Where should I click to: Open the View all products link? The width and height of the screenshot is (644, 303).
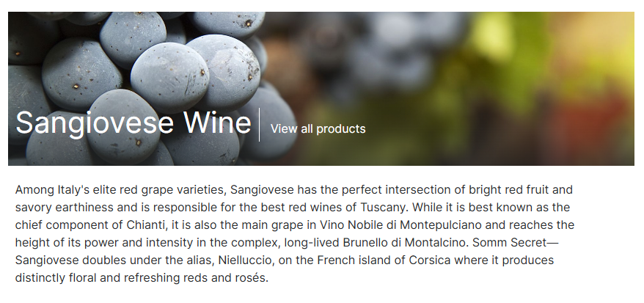point(318,129)
